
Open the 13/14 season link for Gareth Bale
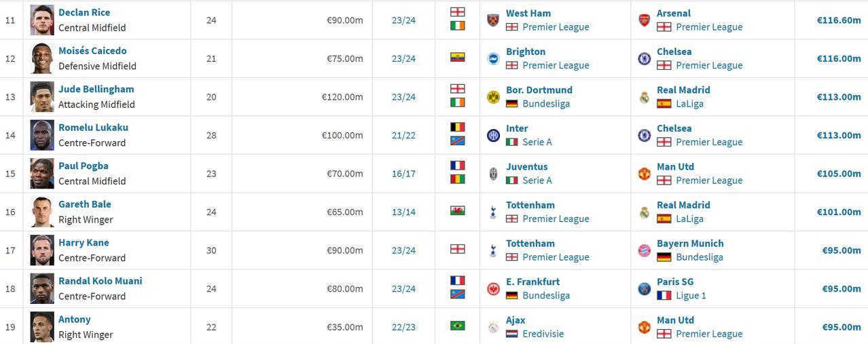(403, 212)
